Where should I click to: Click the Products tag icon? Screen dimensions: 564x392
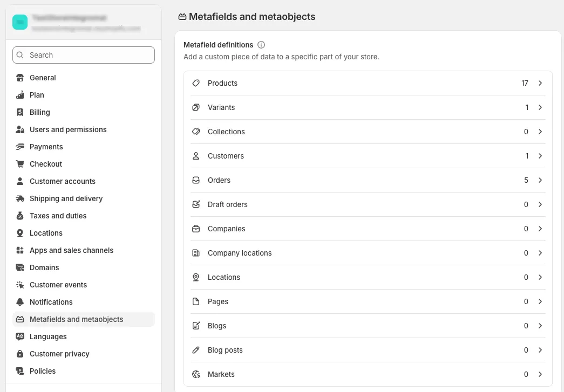point(196,83)
